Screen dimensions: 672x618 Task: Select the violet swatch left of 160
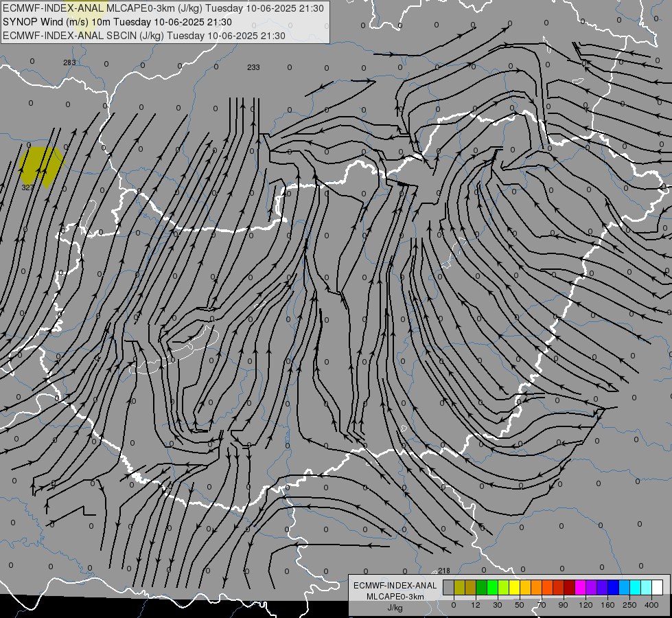(x=602, y=587)
